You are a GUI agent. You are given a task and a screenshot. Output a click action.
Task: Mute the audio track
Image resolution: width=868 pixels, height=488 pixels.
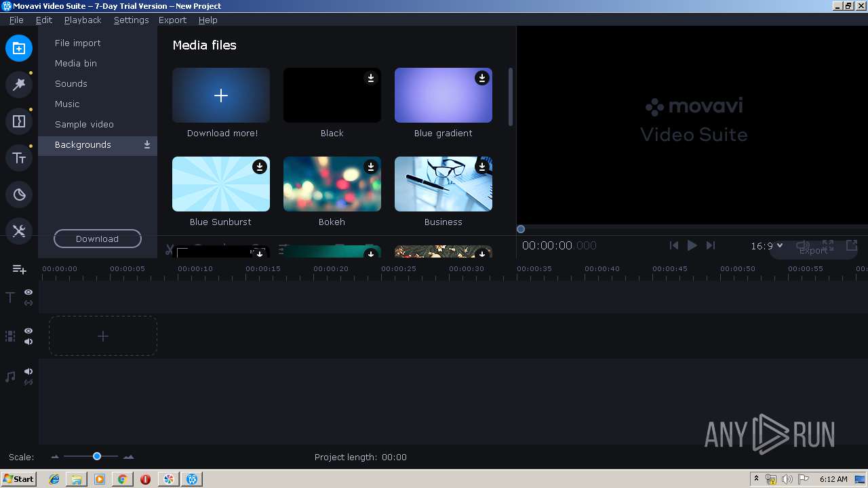click(28, 371)
